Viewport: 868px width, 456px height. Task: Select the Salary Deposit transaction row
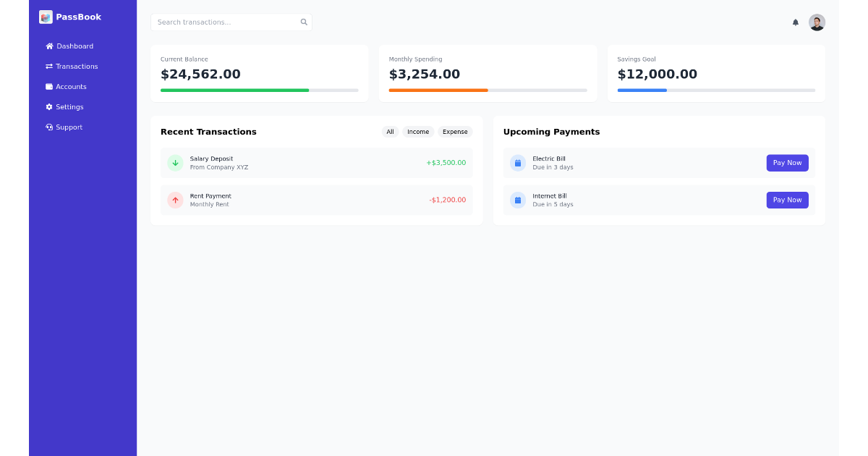(x=316, y=163)
